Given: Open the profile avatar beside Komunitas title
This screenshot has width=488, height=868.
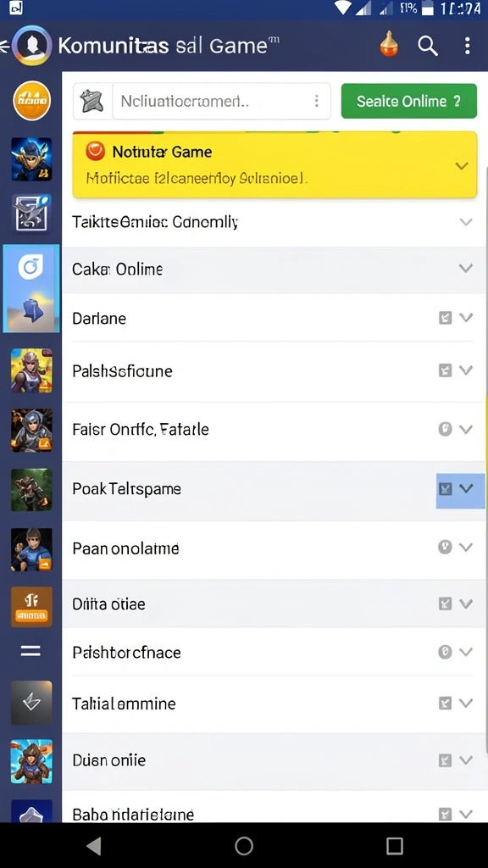Looking at the screenshot, I should pos(32,46).
